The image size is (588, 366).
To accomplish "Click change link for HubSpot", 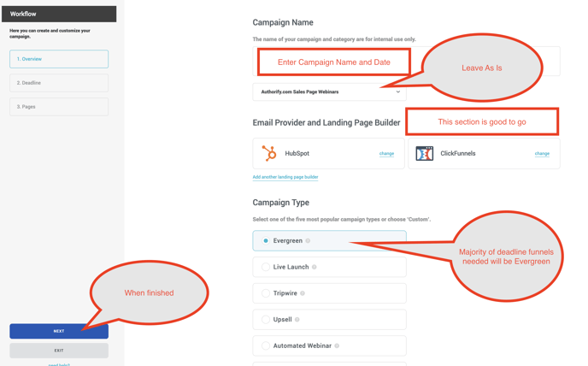I will pos(386,154).
